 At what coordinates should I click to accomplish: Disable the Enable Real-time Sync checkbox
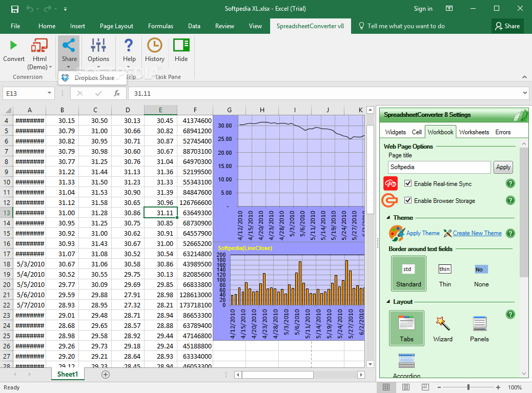(408, 183)
